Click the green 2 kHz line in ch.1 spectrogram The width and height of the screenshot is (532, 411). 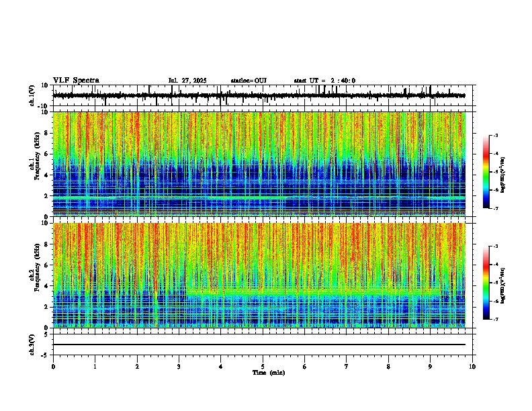259,197
